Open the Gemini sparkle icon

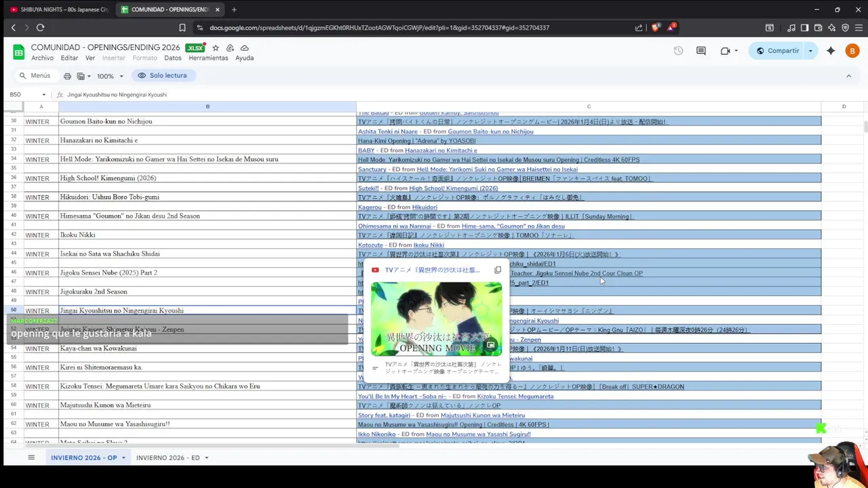[x=831, y=51]
